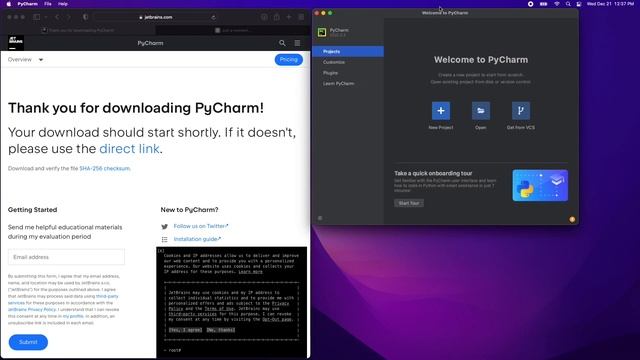Click the screen recording icon in menu bar
Viewport: 640px width, 360px height.
[x=531, y=4]
